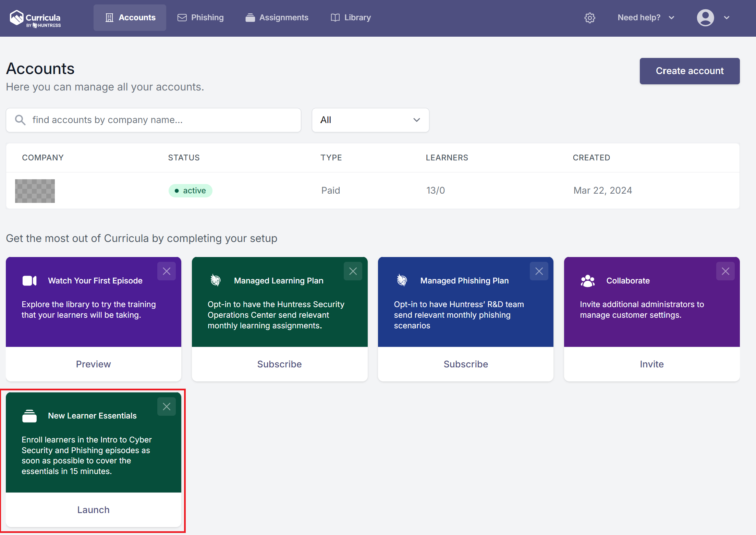The image size is (756, 535).
Task: Click the 13/0 learners value
Action: (x=436, y=191)
